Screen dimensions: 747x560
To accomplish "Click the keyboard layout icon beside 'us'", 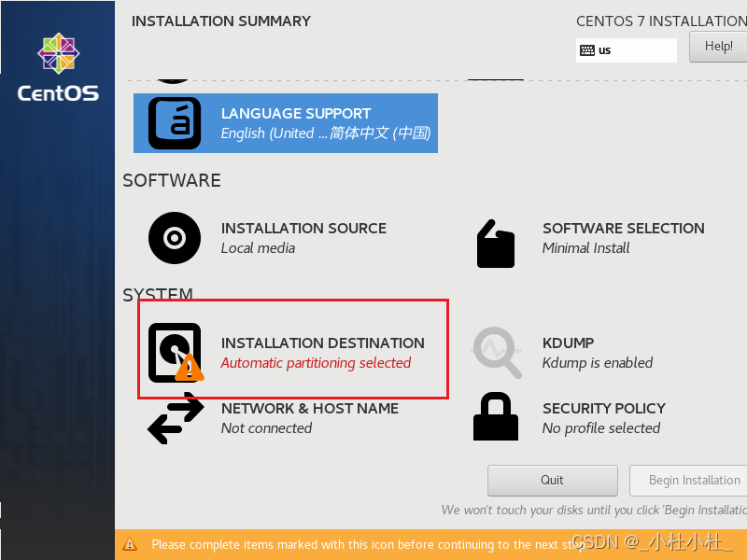I will pos(587,50).
